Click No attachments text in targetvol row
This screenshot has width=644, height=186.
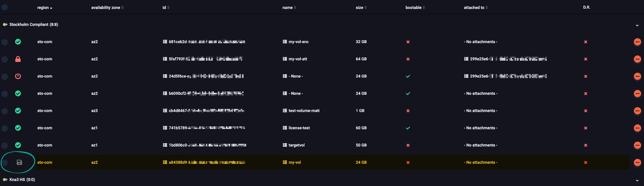coord(481,145)
